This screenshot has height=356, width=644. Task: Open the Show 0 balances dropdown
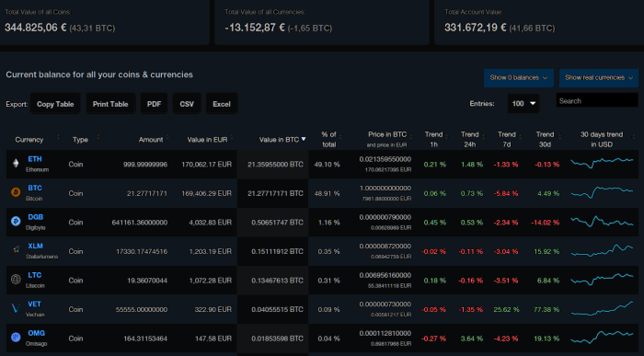518,77
